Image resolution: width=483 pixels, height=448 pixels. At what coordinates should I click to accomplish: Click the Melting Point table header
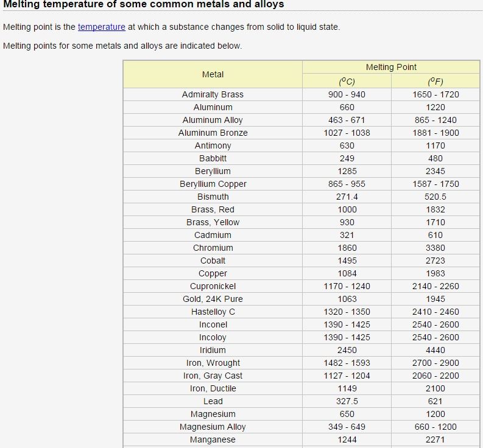point(391,67)
